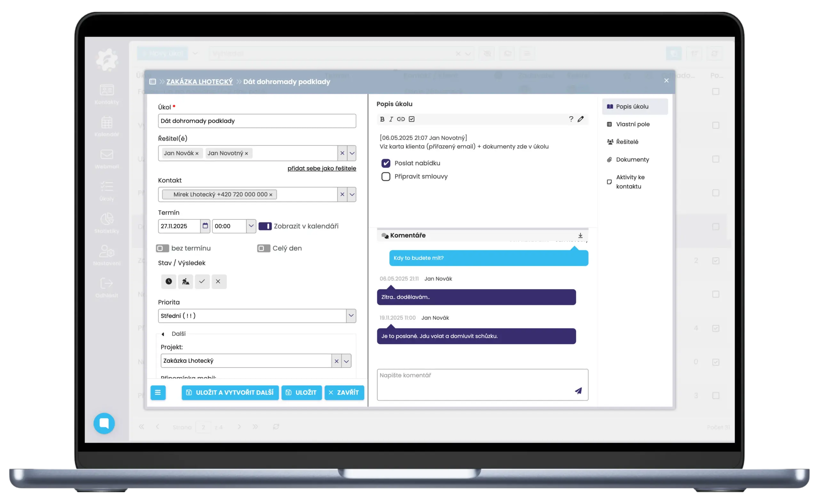Open the Priorita dropdown
Viewport: 819px width, 504px height.
pos(351,316)
